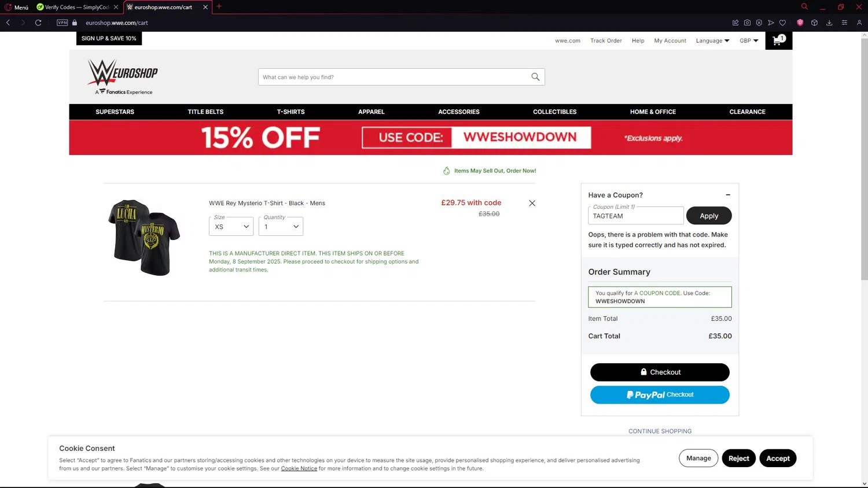Click Manage in cookie consent
The width and height of the screenshot is (868, 488).
coord(698,459)
